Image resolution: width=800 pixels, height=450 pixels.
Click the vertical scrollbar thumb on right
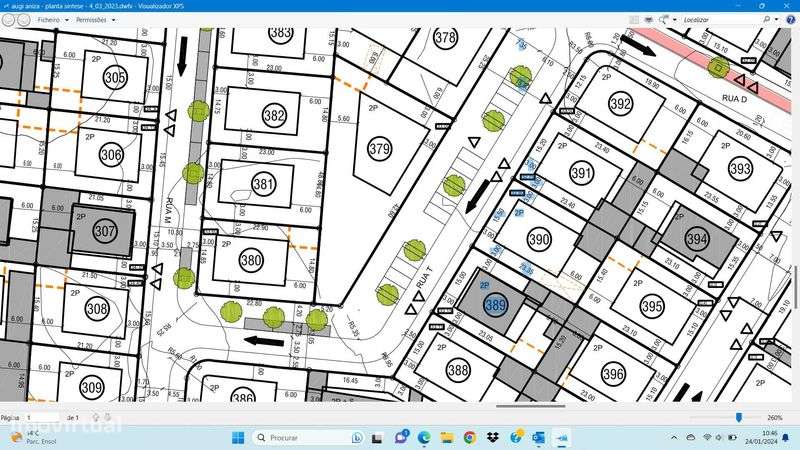tap(796, 287)
